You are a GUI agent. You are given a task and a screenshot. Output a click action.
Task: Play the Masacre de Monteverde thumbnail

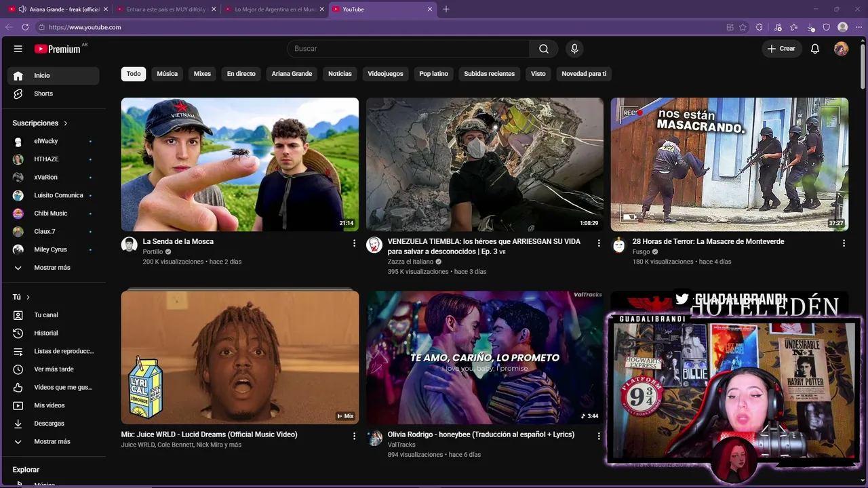coord(730,165)
